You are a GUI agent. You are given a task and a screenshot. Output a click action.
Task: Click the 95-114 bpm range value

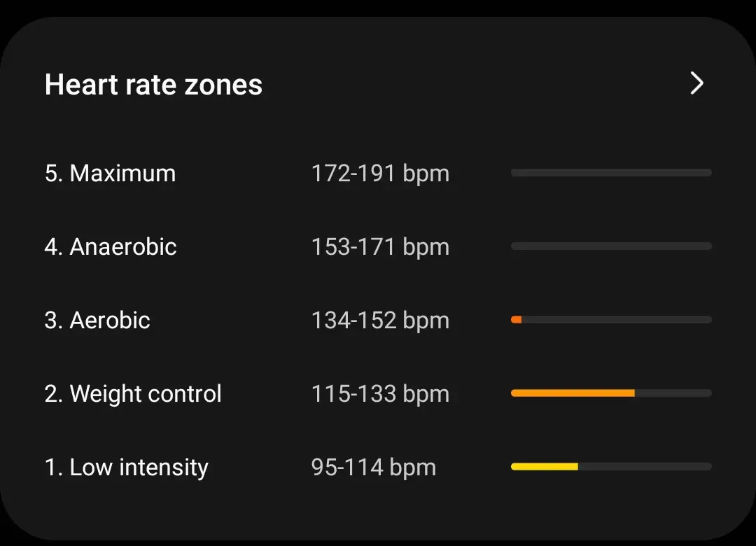374,467
